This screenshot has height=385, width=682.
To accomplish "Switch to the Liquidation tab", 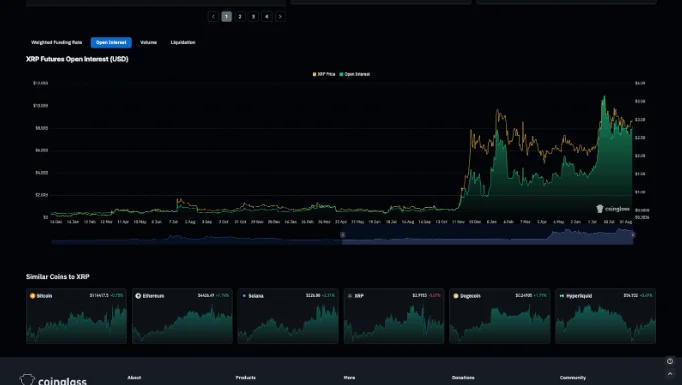I will 183,42.
